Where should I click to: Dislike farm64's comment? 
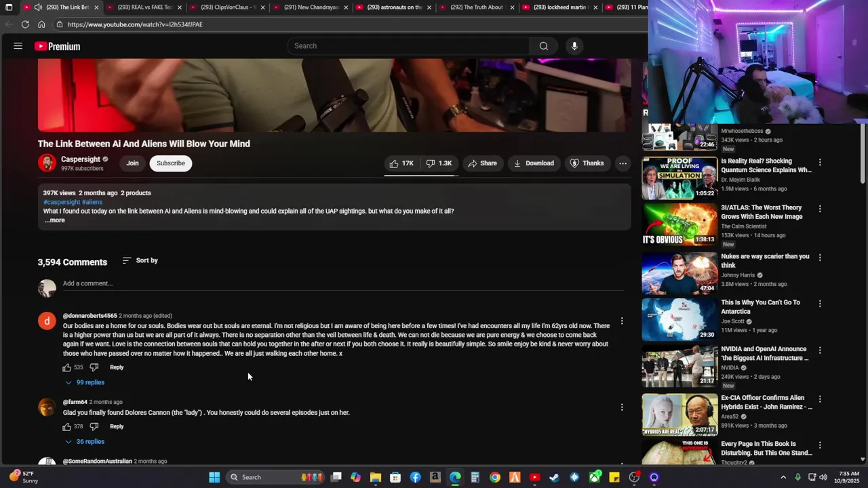point(94,426)
